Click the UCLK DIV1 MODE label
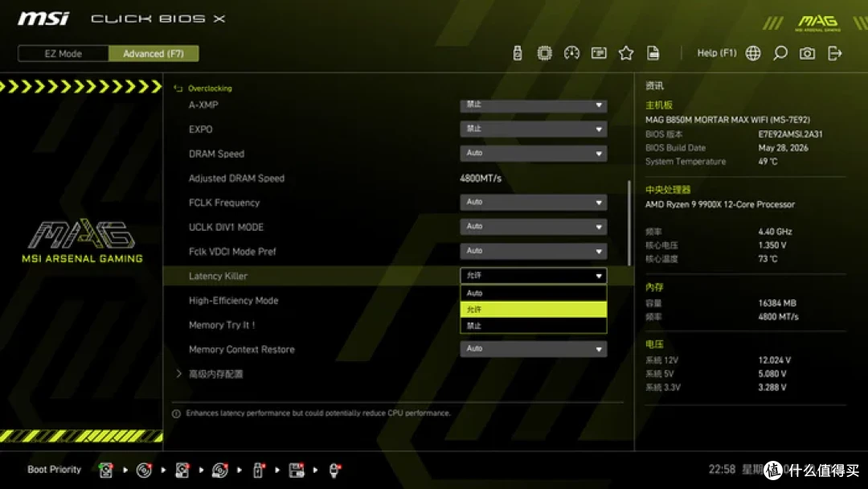The image size is (868, 489). click(x=226, y=227)
